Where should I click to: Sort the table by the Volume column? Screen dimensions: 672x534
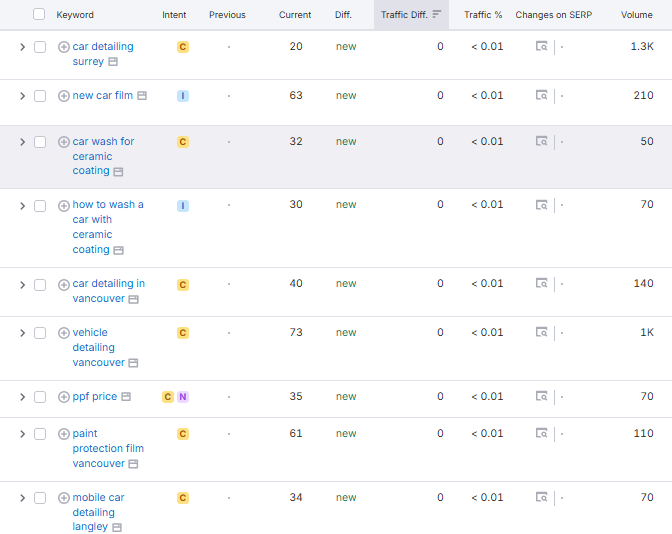(x=636, y=15)
